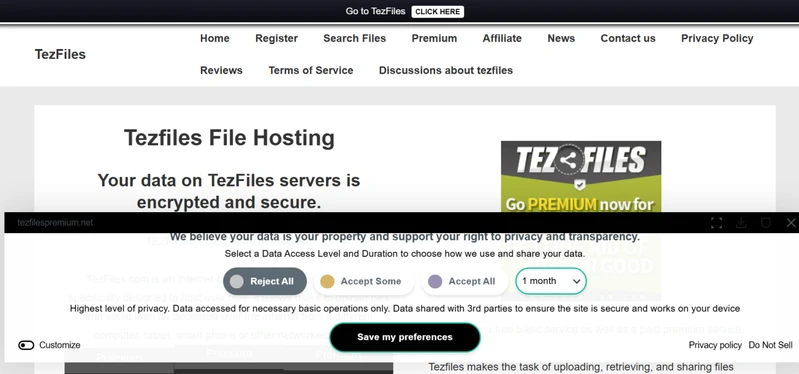This screenshot has width=799, height=374.
Task: Select the Accept Some data access level
Action: coord(364,281)
